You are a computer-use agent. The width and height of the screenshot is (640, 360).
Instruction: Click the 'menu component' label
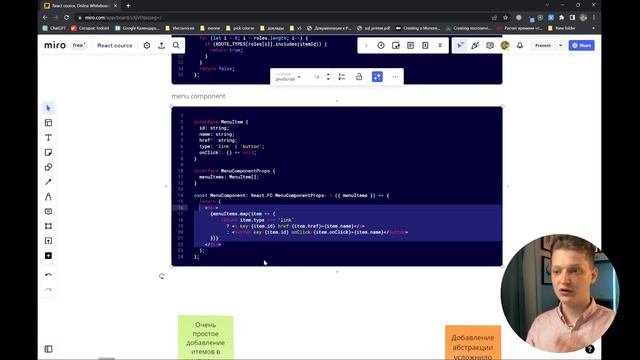(198, 96)
